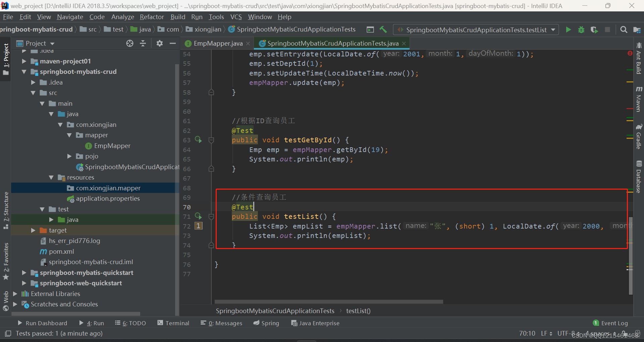Toggle tool window buttons icon in status bar corner

click(x=8, y=333)
